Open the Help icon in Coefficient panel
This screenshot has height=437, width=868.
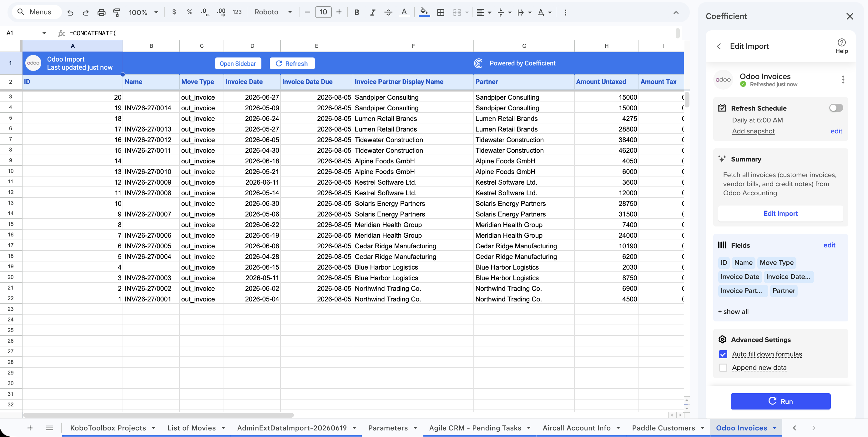pyautogui.click(x=841, y=46)
